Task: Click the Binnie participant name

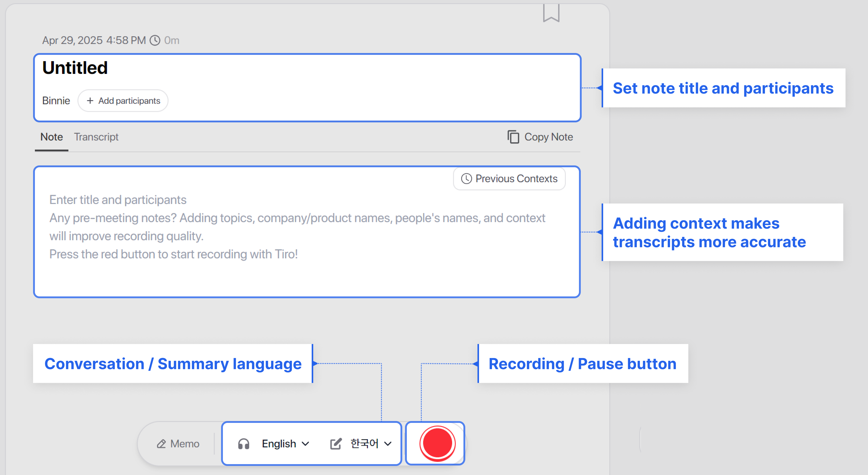Action: tap(56, 101)
